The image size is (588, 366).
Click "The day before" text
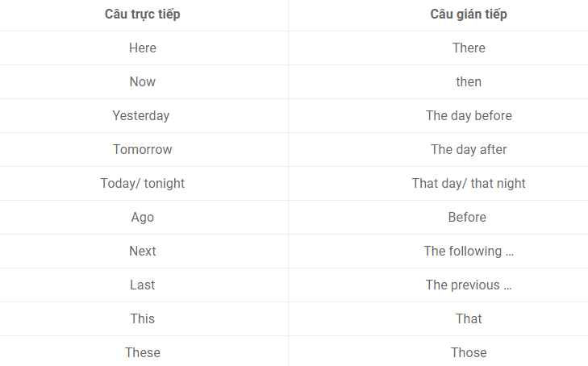point(469,116)
